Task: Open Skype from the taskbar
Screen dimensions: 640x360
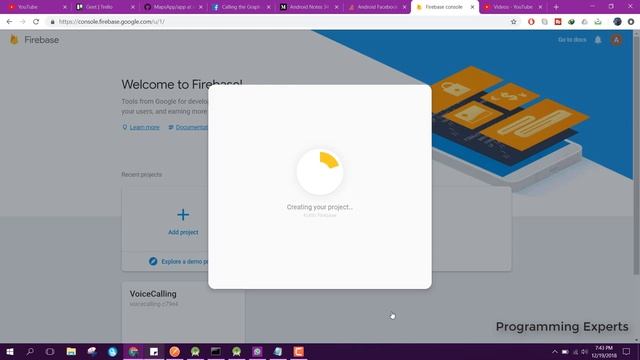Action: point(113,351)
